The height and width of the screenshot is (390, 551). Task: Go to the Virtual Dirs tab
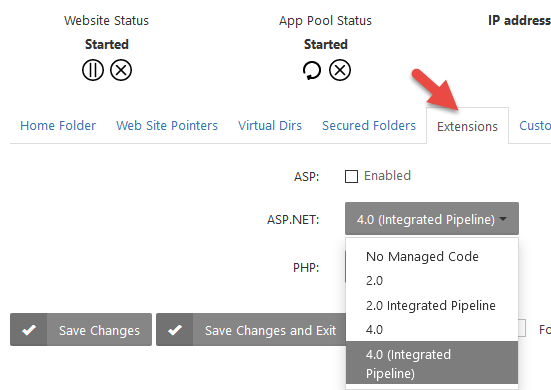(270, 126)
